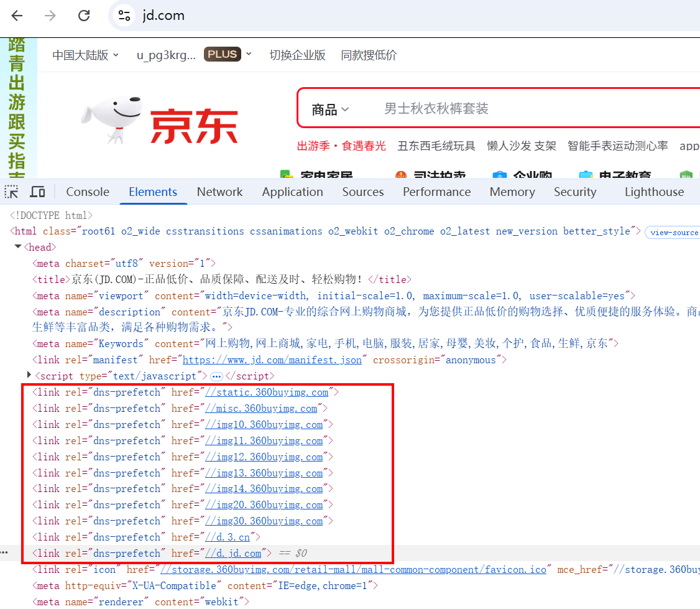Viewport: 700px width, 609px height.
Task: Click the 丑东西毛绒玩具 hot keyword
Action: 436,146
